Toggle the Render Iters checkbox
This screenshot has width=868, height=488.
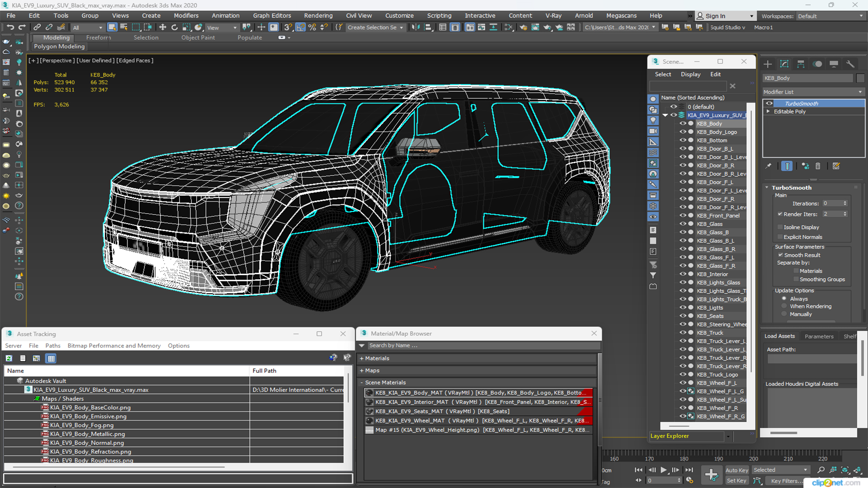coord(780,214)
